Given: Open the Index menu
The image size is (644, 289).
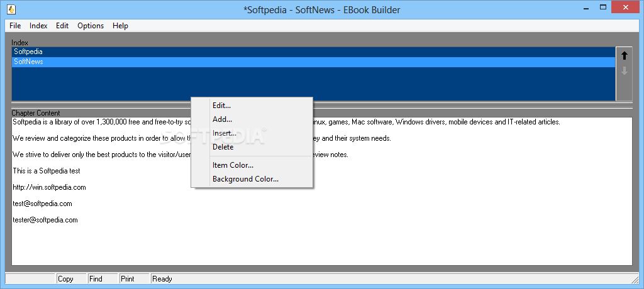Looking at the screenshot, I should point(38,26).
